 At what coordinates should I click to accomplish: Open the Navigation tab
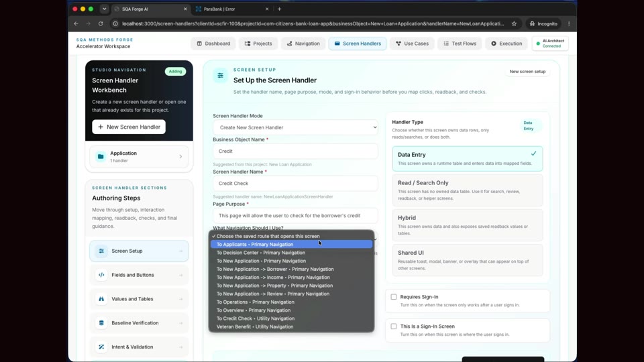(x=303, y=44)
